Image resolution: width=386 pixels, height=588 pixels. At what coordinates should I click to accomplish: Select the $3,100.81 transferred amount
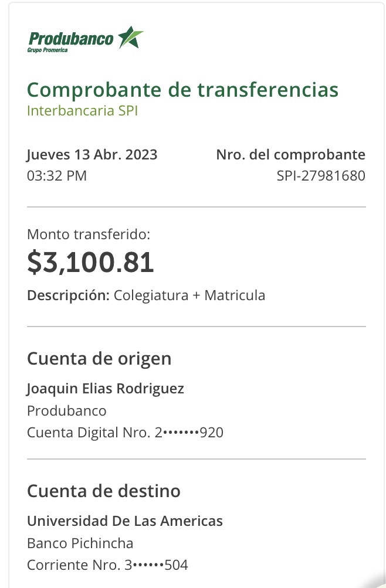click(x=90, y=263)
